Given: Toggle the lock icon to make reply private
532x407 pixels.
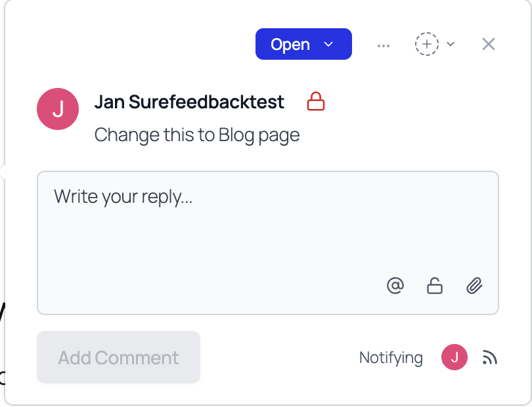Looking at the screenshot, I should [x=434, y=286].
